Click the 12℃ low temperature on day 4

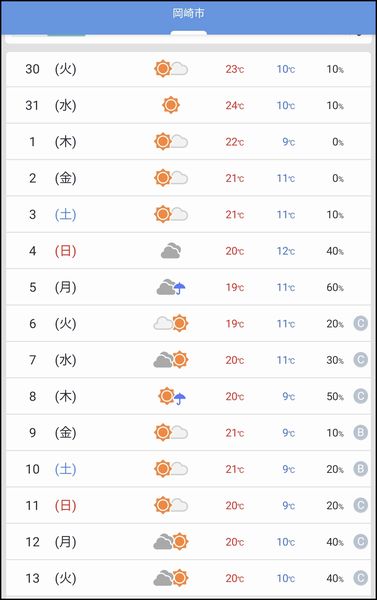[x=286, y=251]
